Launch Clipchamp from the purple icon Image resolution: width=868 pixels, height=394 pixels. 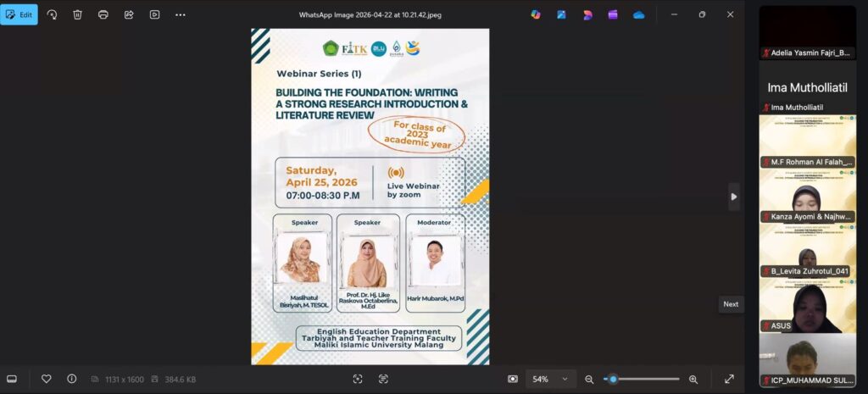(612, 14)
